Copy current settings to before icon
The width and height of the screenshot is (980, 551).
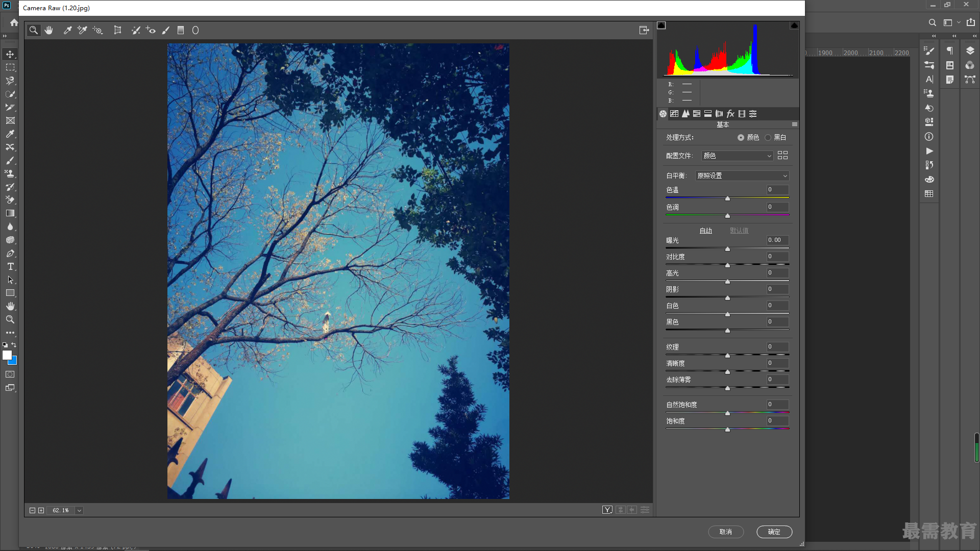coord(632,510)
